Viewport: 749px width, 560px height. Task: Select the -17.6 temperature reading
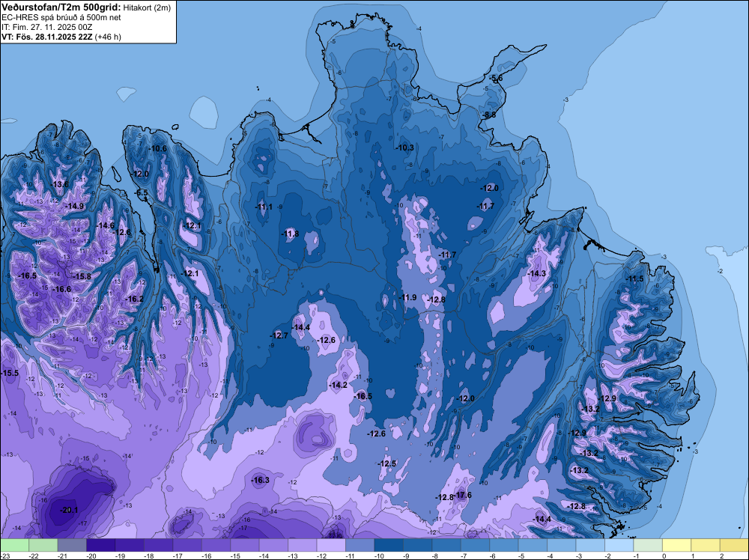point(463,495)
